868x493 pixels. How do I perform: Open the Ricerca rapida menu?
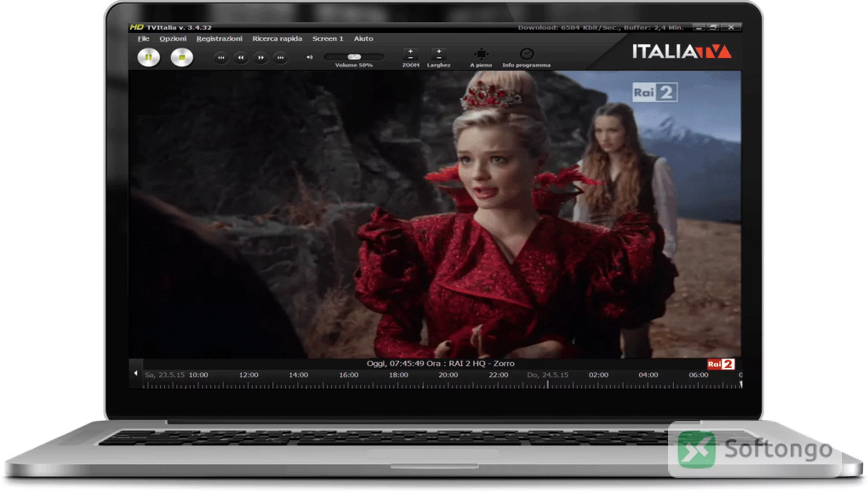click(x=277, y=38)
